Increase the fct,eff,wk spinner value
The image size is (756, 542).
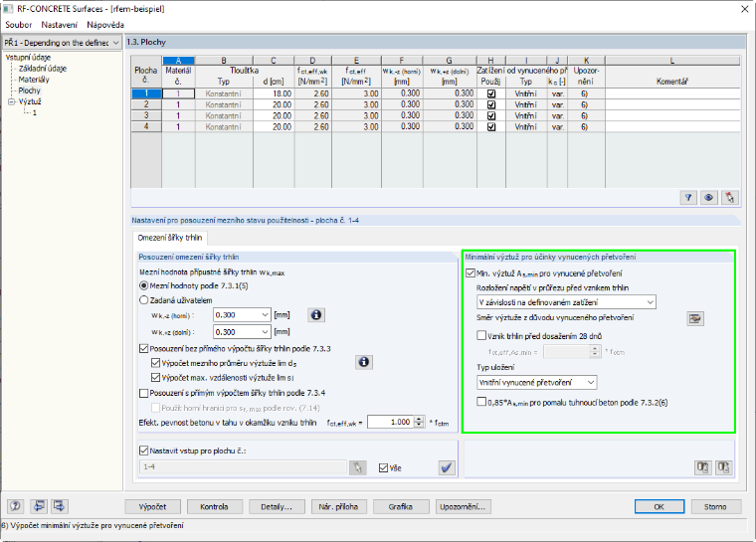[420, 419]
